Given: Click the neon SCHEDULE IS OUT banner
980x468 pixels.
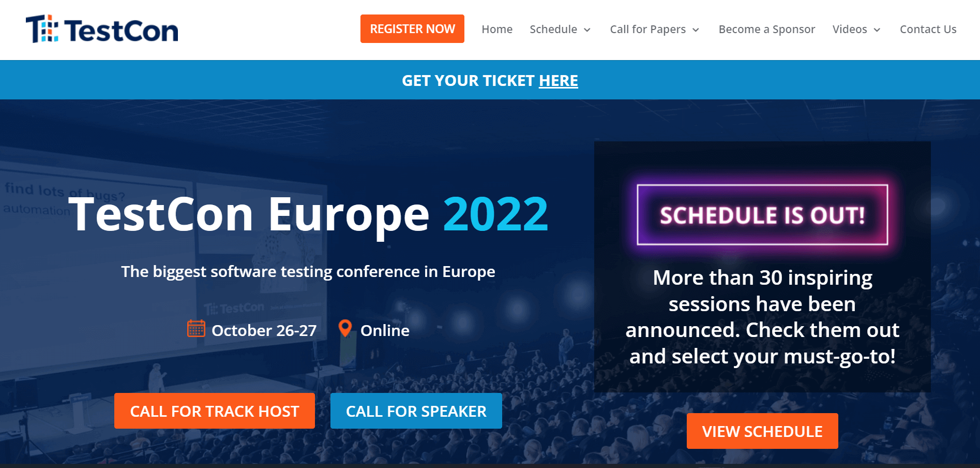Looking at the screenshot, I should click(762, 215).
